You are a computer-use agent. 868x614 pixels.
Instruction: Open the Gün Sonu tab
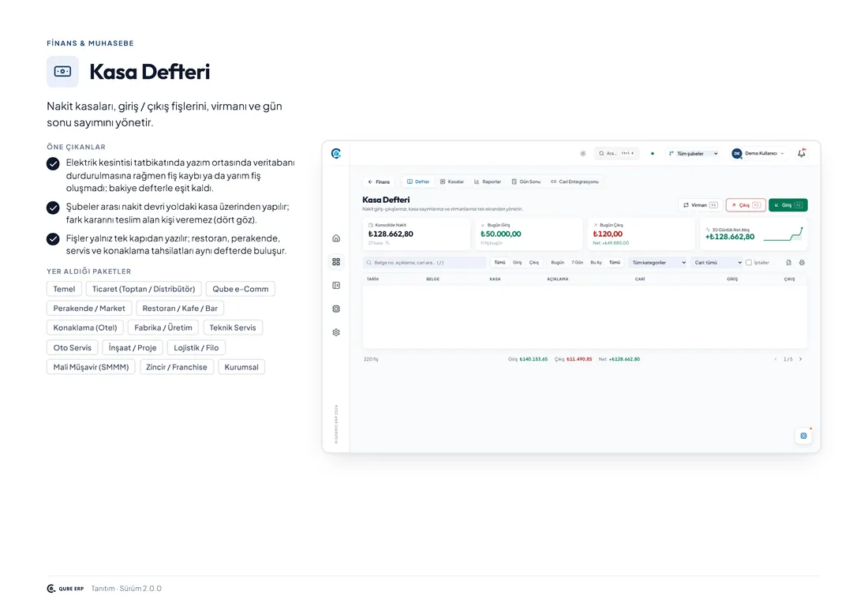(526, 182)
